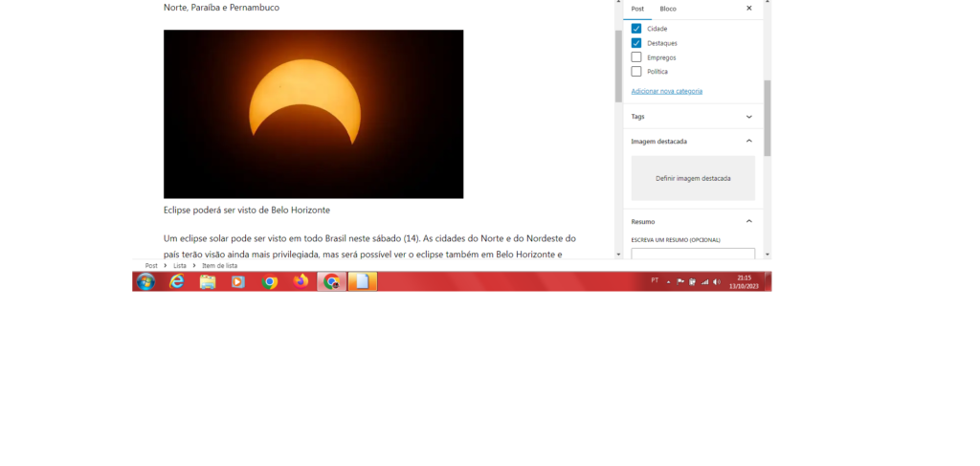Switch to the Bloco tab

click(668, 9)
